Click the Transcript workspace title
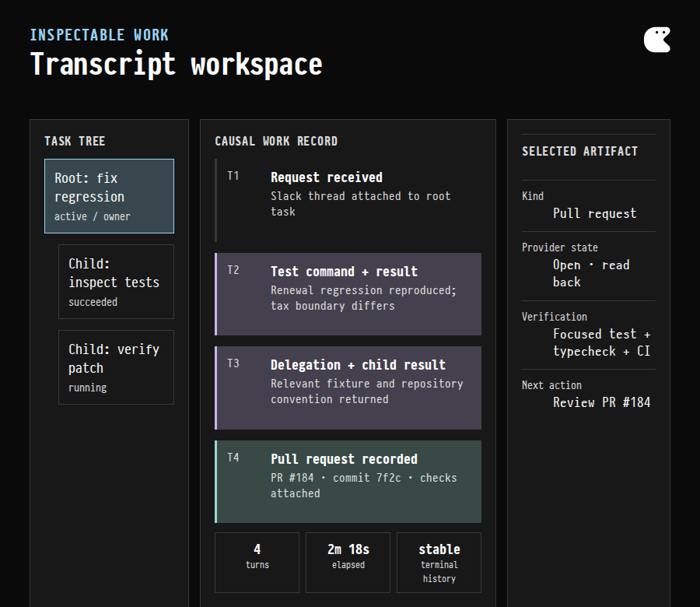The image size is (700, 607). tap(176, 64)
